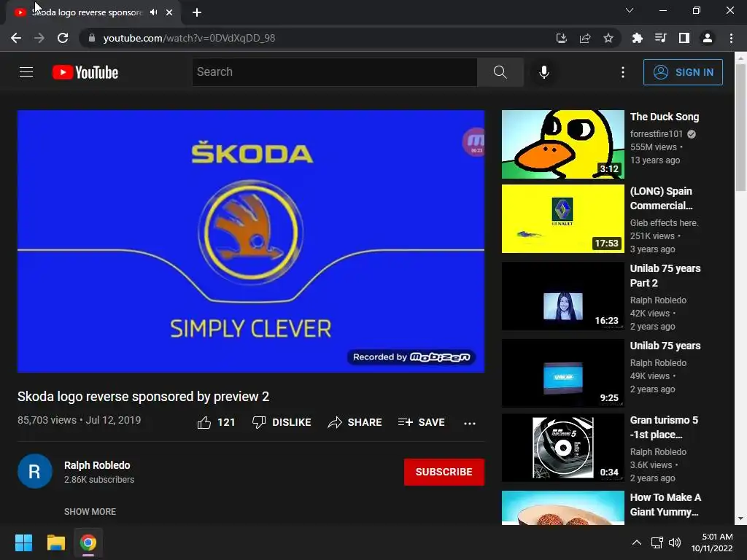Viewport: 747px width, 560px height.
Task: Click the 85,703 views text
Action: [x=47, y=420]
